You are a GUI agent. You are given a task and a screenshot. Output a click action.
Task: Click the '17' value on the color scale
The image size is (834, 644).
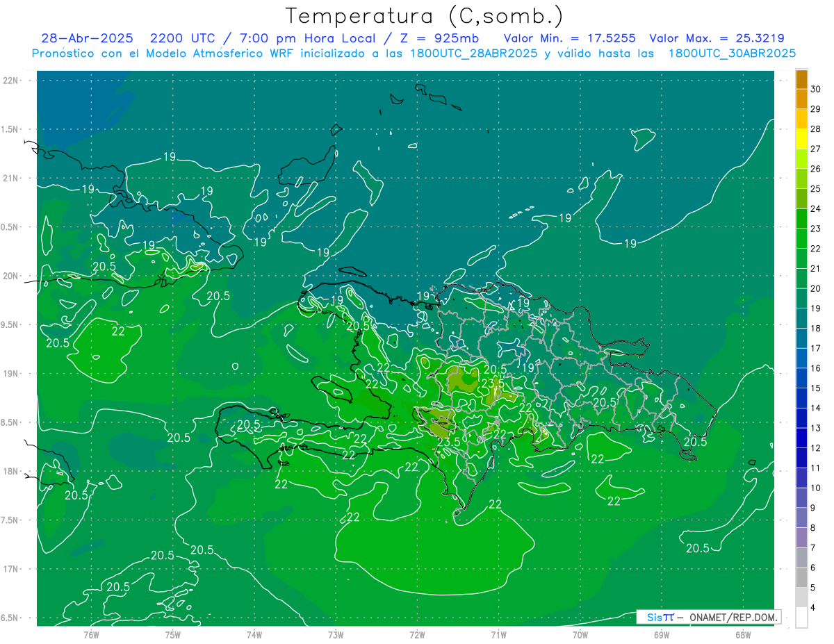[817, 348]
